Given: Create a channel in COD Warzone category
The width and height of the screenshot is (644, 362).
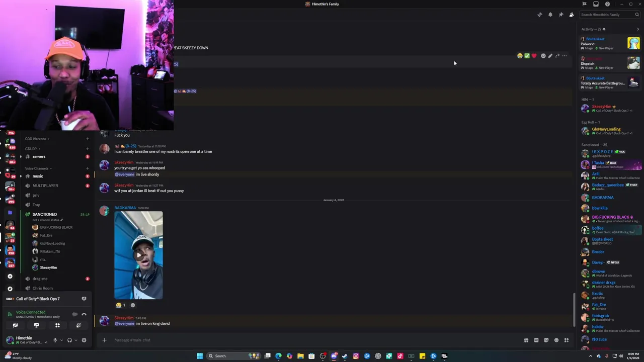Looking at the screenshot, I should coord(88,139).
